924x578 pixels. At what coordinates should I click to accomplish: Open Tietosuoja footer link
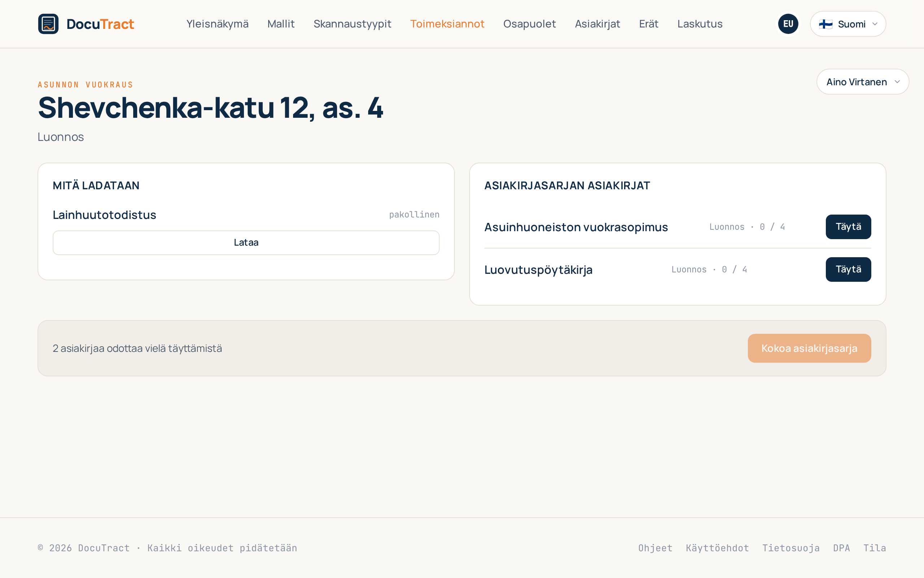tap(791, 548)
